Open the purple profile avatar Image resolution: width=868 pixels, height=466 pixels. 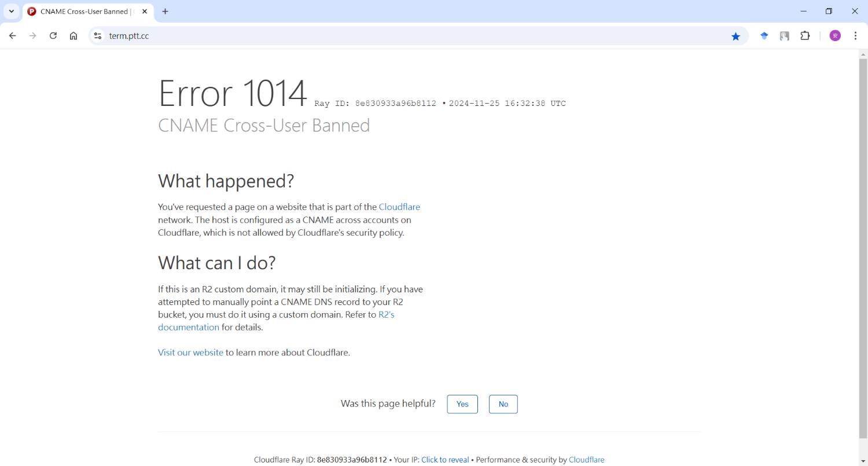pos(835,36)
